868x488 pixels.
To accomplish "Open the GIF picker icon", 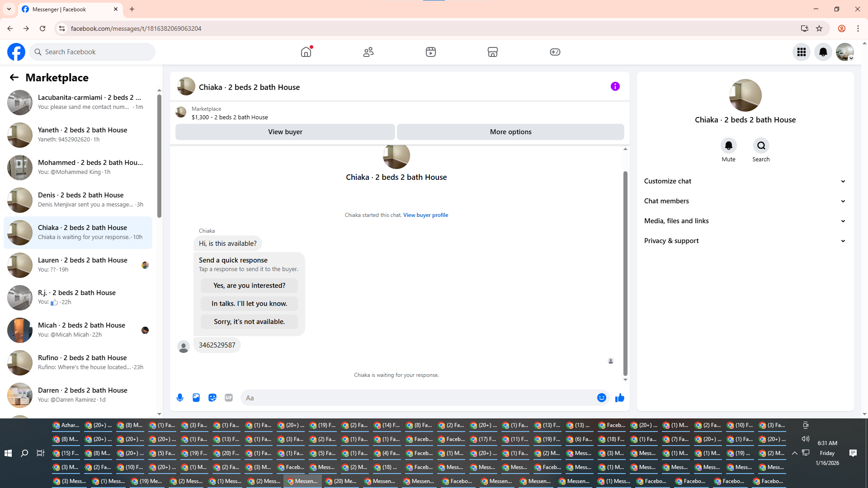I will 229,398.
